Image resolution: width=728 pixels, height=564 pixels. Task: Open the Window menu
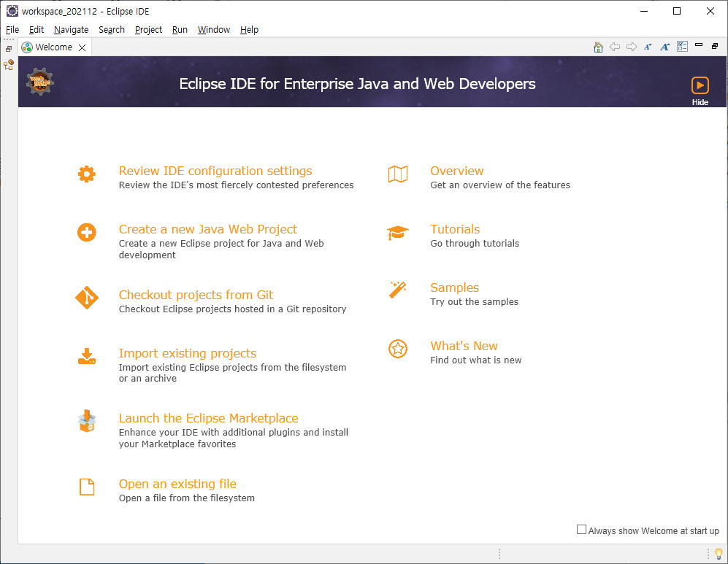coord(213,30)
